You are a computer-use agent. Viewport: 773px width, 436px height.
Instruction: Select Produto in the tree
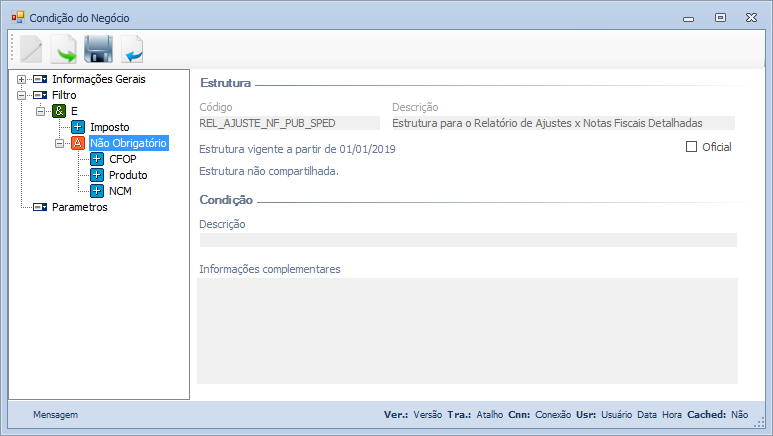[x=128, y=175]
